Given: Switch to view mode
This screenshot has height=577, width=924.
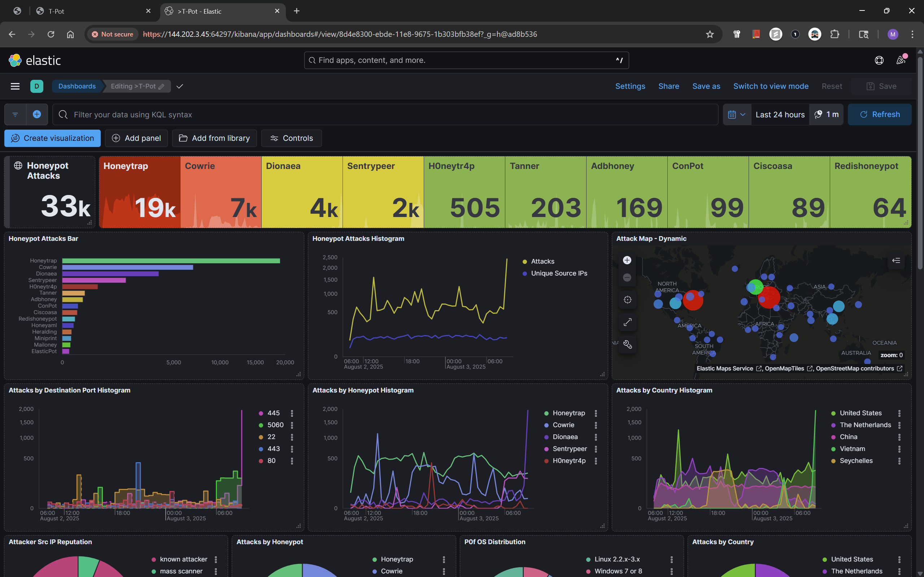Looking at the screenshot, I should [771, 86].
